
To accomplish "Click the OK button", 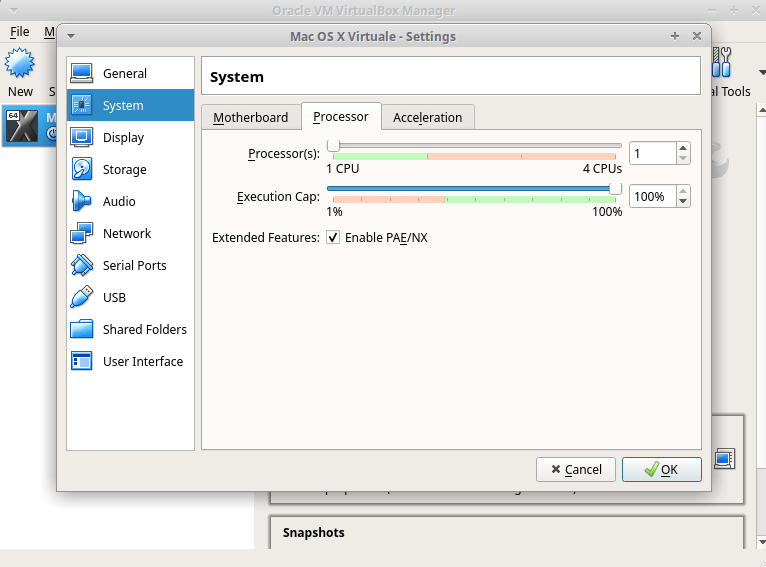I will 661,469.
